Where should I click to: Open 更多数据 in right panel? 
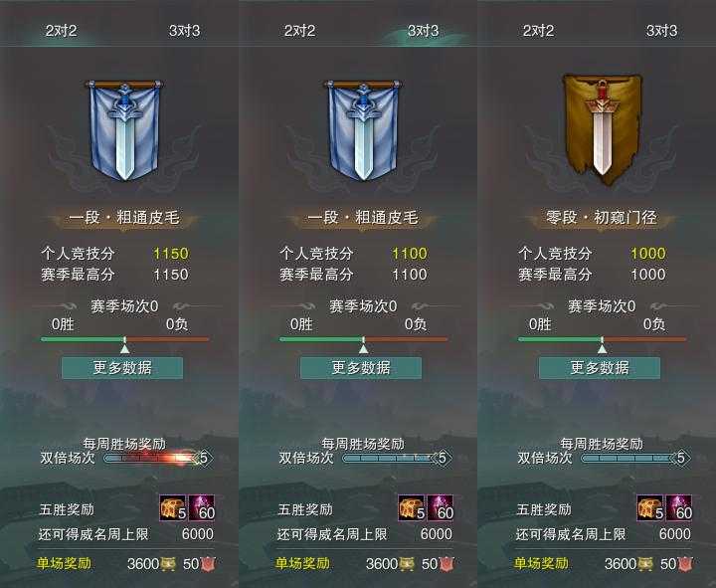pyautogui.click(x=600, y=368)
